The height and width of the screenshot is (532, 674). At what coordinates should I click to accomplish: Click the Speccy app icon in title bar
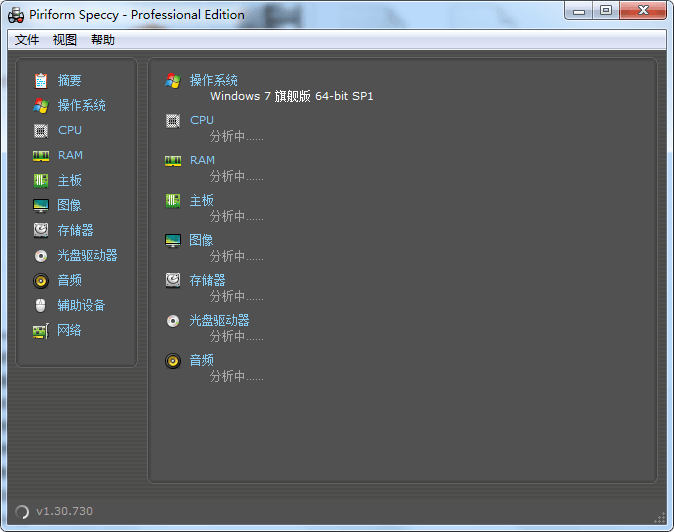tap(17, 15)
